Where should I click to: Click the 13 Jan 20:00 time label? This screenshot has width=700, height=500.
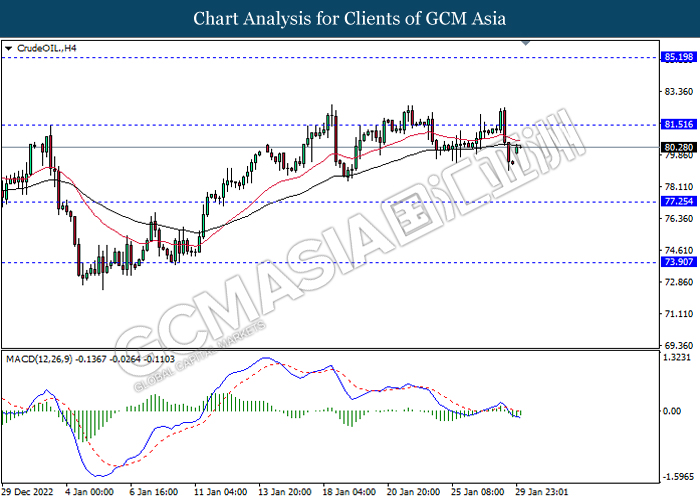pyautogui.click(x=285, y=492)
